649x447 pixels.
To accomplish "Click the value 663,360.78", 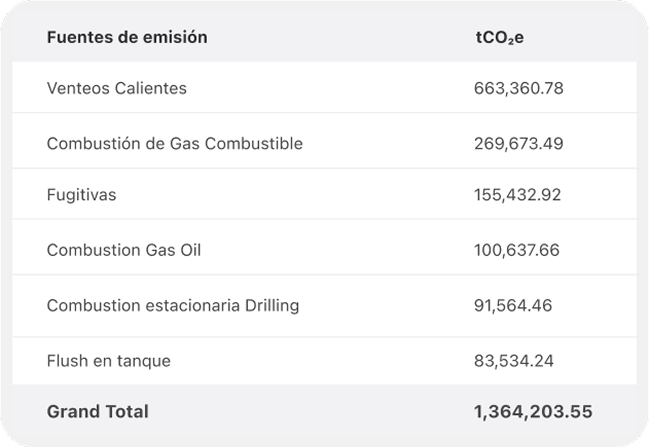I will [x=519, y=88].
